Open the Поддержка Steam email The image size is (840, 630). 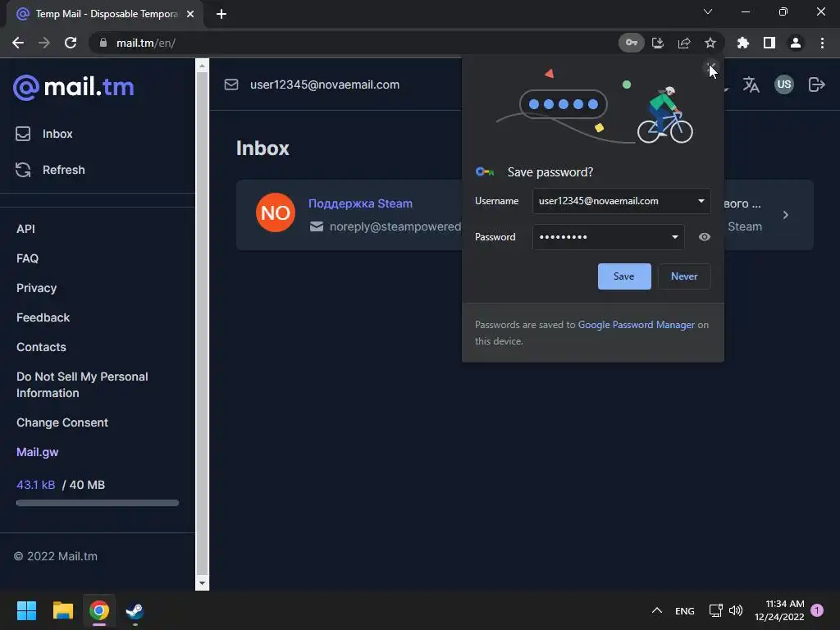(x=360, y=203)
